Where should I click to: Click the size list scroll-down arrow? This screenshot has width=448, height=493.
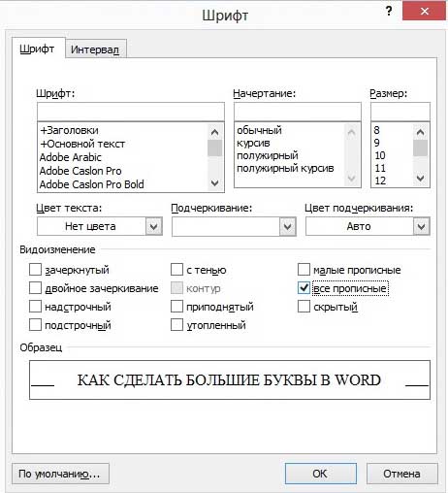[x=421, y=179]
